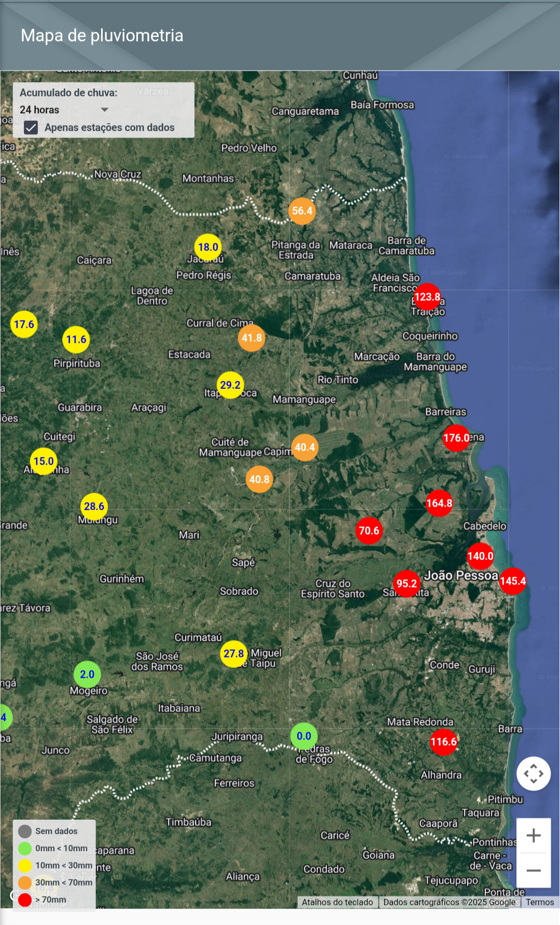560x925 pixels.
Task: Click the 176.0 red rainfall marker
Action: 456,438
